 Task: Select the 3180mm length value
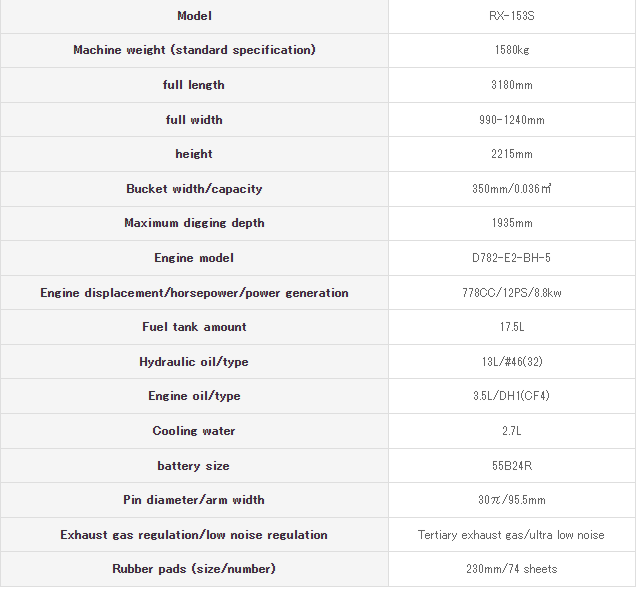pyautogui.click(x=511, y=85)
